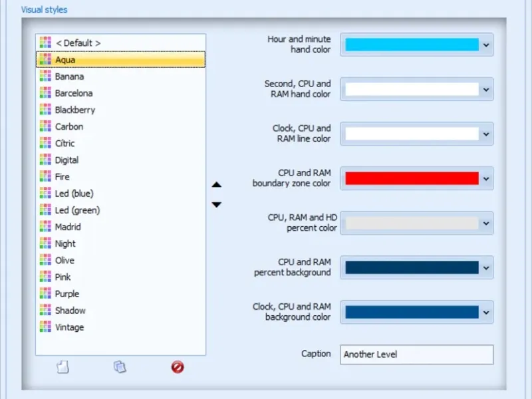The image size is (532, 399).
Task: Select the Pink style
Action: pos(120,277)
